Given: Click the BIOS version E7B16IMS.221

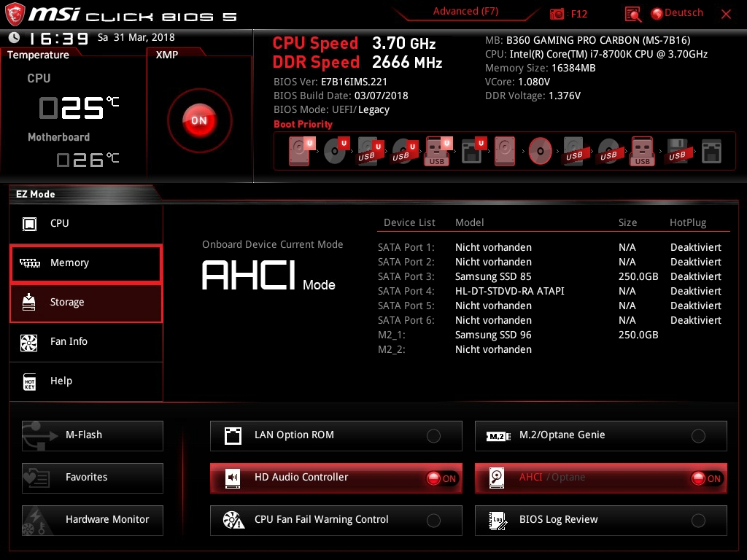Looking at the screenshot, I should coord(354,82).
